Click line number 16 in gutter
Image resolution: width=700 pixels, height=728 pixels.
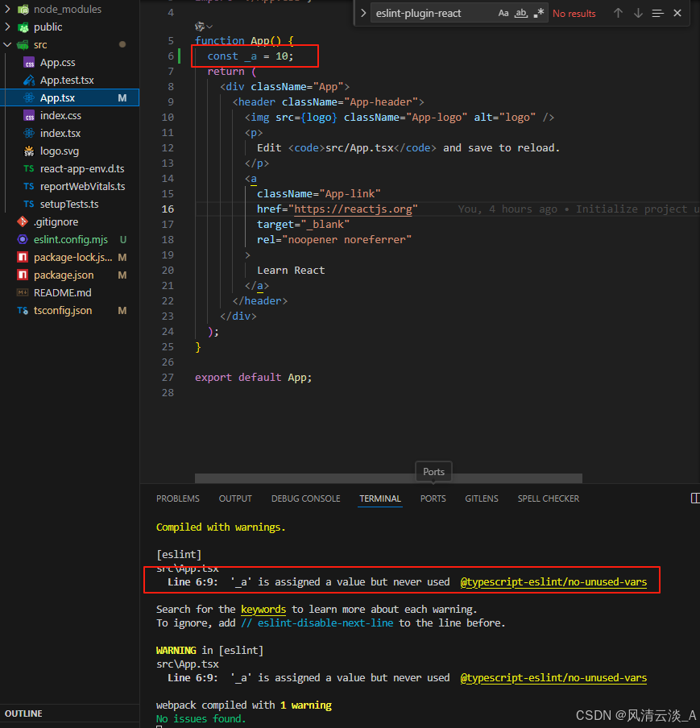tap(168, 209)
